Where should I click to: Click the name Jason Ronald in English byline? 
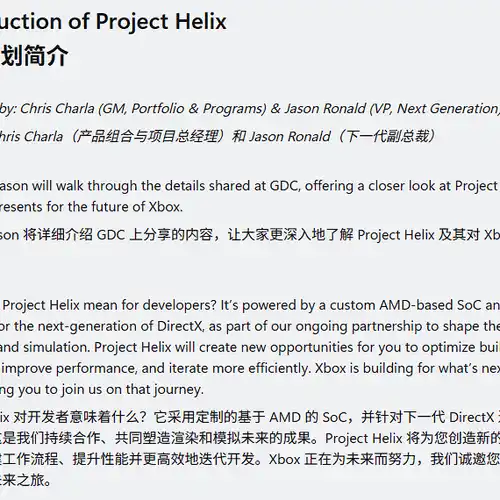[325, 109]
